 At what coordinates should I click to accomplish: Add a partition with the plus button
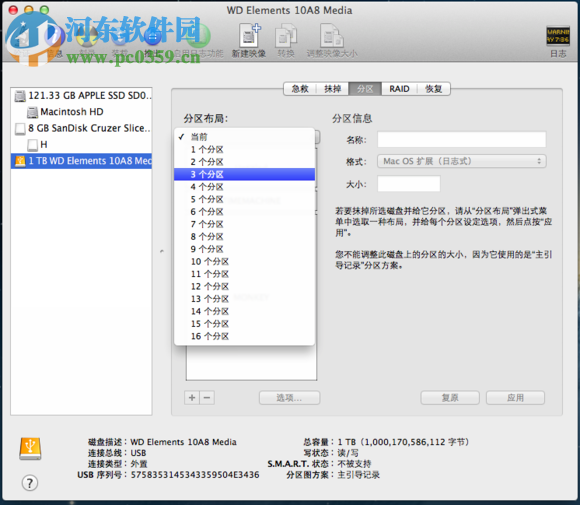[192, 398]
